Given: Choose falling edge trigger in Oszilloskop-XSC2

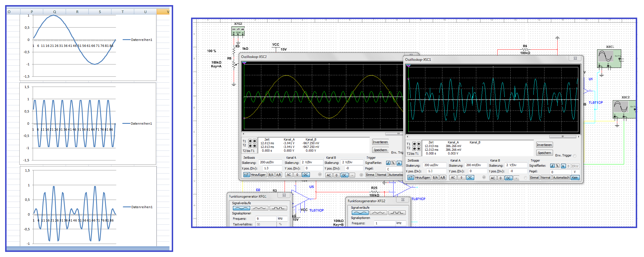Looking at the screenshot, I should point(393,163).
